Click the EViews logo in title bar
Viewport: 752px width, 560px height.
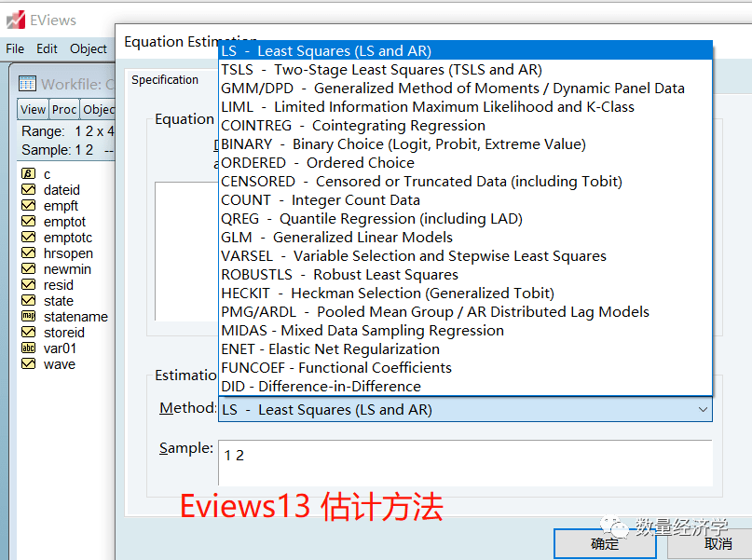[17, 19]
